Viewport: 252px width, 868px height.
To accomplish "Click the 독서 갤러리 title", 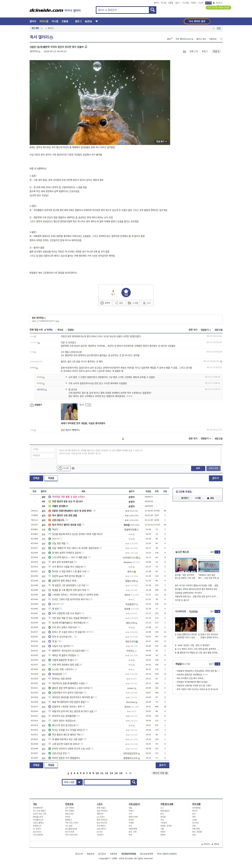I will tap(39, 37).
